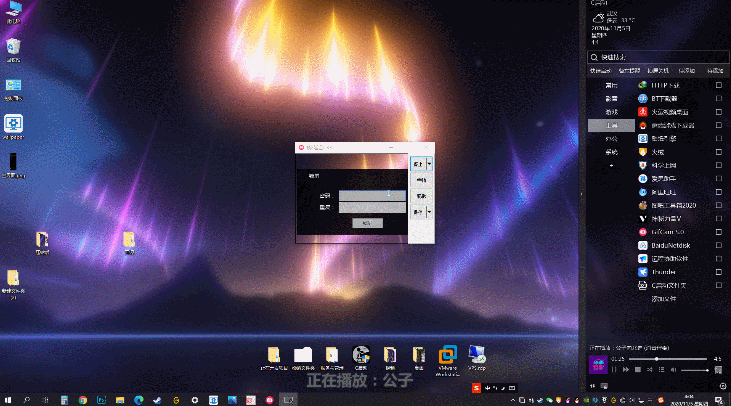
Task: Click the VMware Workstation icon in the dock
Action: tap(448, 354)
